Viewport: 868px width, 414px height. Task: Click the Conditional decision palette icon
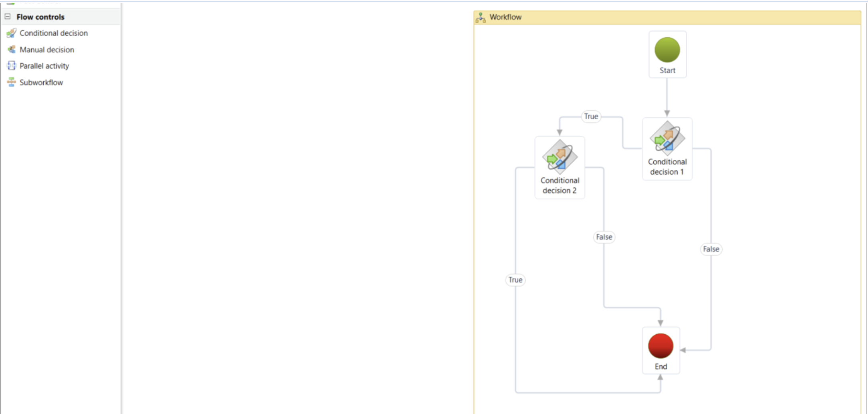point(12,33)
